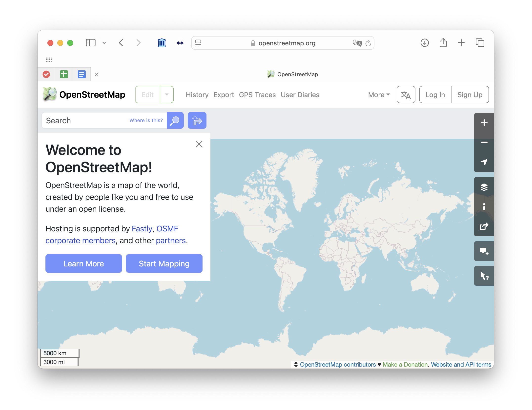Show my location on map

(484, 162)
